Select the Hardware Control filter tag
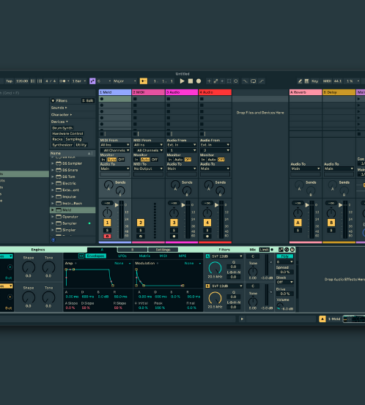 coord(67,133)
